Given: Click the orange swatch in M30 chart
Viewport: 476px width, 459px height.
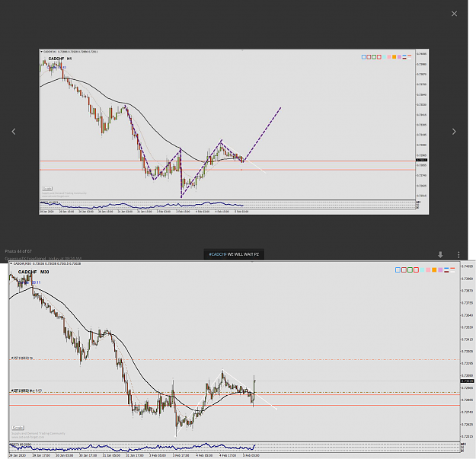Looking at the screenshot, I should pyautogui.click(x=434, y=269).
